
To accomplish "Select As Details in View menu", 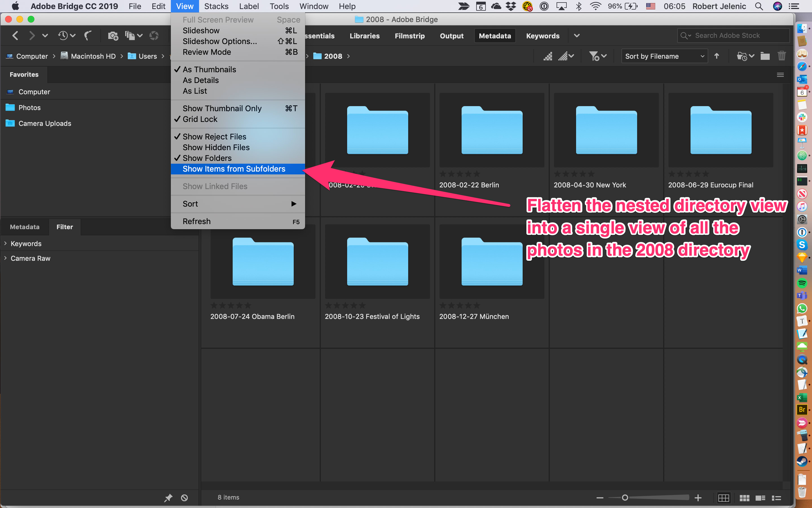I will click(238, 80).
